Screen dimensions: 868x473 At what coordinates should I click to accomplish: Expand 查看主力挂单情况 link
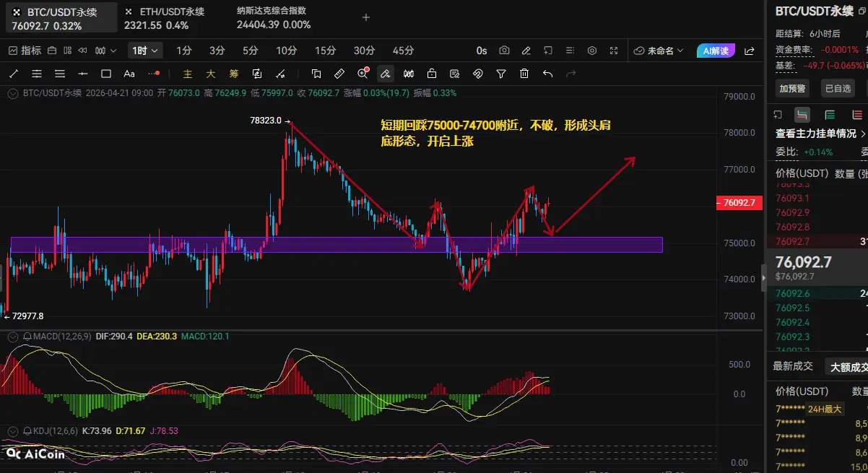click(x=821, y=134)
